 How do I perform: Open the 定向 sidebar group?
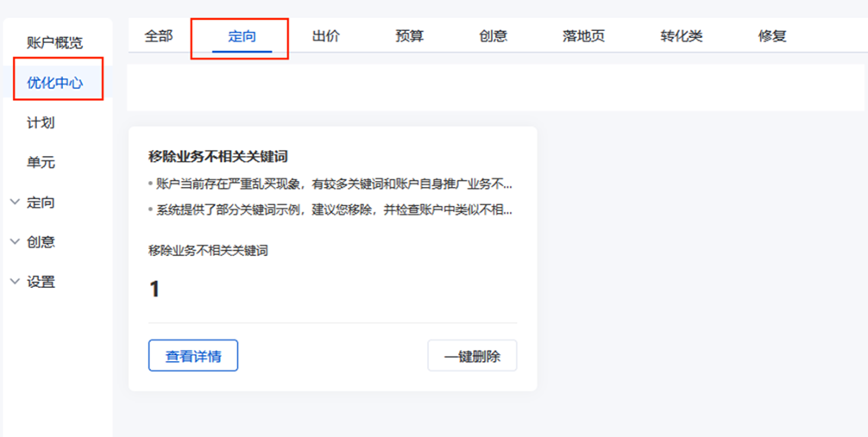pos(41,203)
